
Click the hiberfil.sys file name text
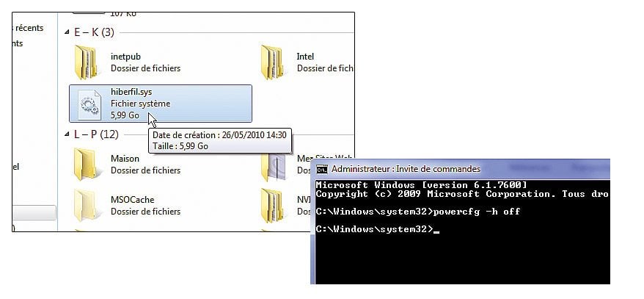(x=131, y=93)
